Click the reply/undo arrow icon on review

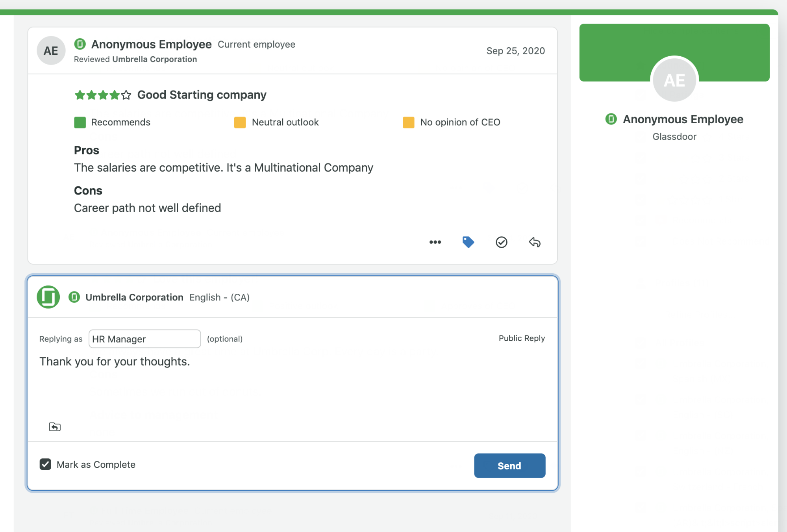[x=534, y=242]
